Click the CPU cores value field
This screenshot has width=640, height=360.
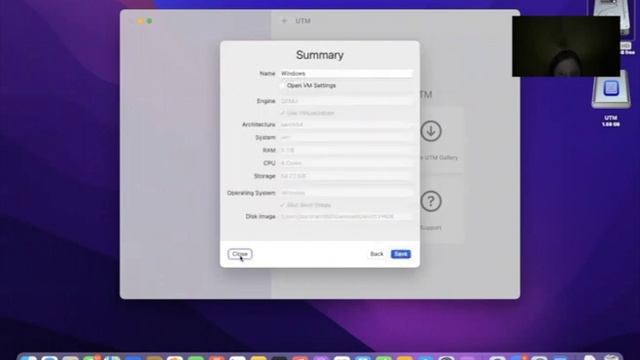pos(346,163)
